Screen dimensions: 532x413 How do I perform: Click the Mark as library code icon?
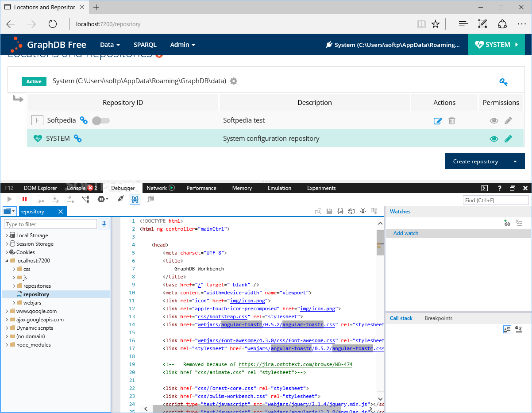(363, 212)
